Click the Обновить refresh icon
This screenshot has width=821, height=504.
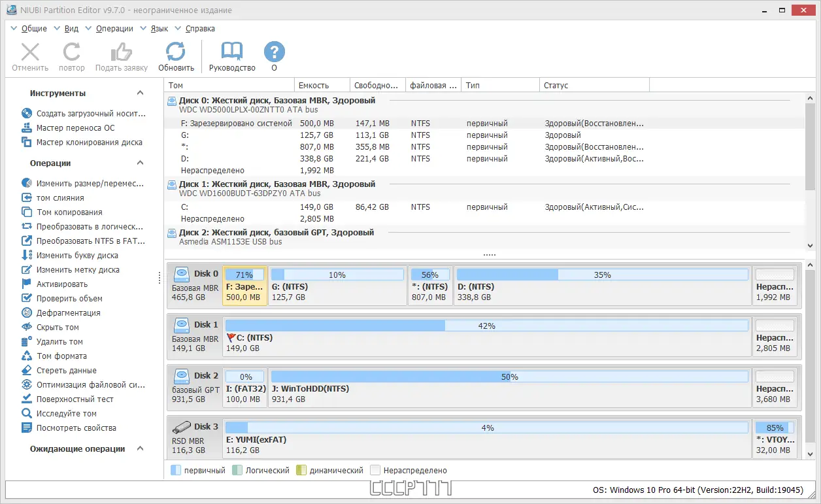176,52
